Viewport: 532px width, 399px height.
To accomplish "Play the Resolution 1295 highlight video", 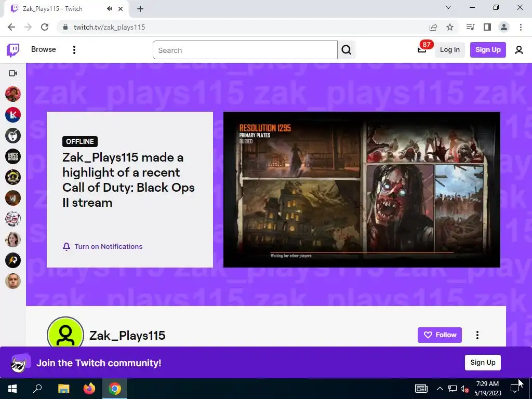I will [x=362, y=189].
